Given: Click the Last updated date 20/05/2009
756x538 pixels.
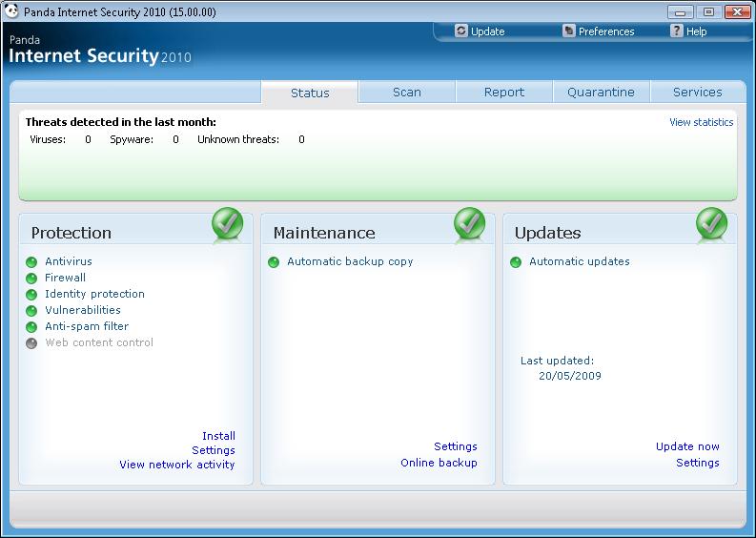Looking at the screenshot, I should [569, 376].
